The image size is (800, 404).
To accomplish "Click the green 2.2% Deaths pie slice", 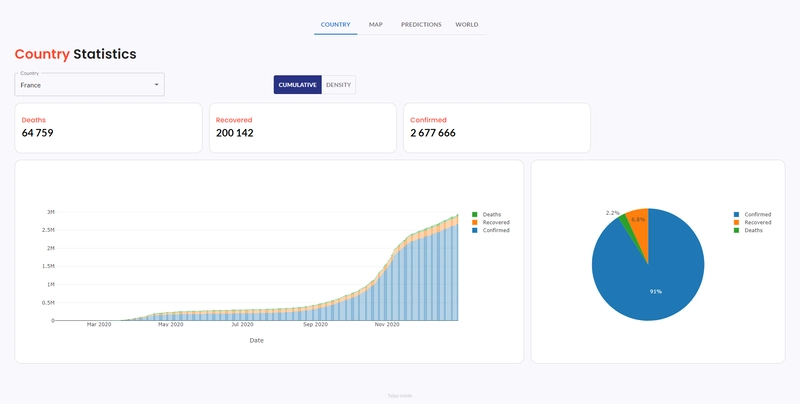I will coord(628,225).
